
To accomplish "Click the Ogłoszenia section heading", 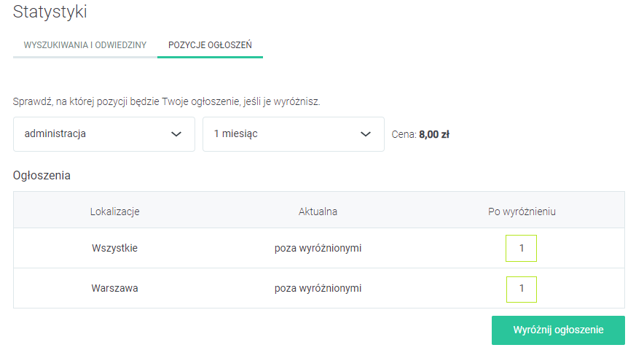I will pyautogui.click(x=42, y=175).
